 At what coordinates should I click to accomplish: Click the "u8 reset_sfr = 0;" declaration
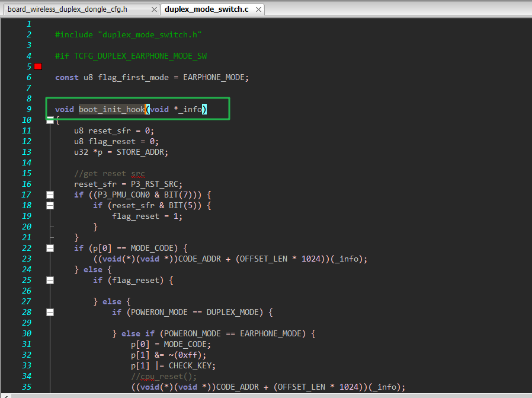pyautogui.click(x=114, y=130)
